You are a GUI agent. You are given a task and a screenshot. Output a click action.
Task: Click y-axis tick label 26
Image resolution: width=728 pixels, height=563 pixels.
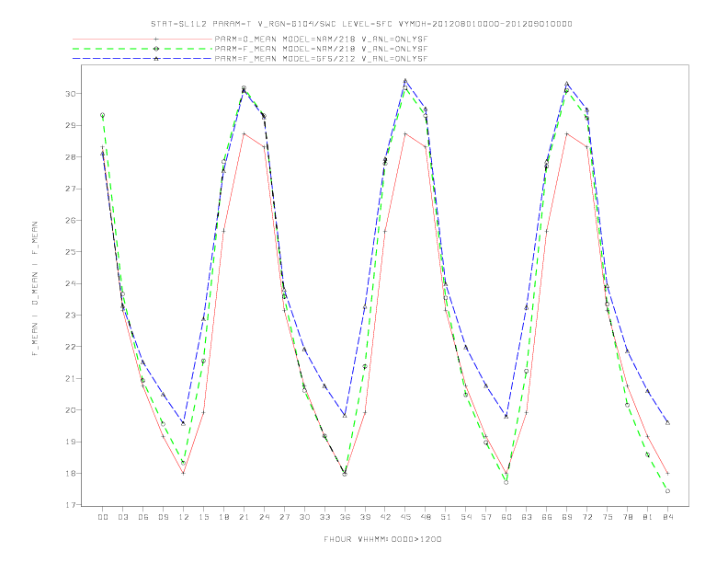tap(71, 220)
